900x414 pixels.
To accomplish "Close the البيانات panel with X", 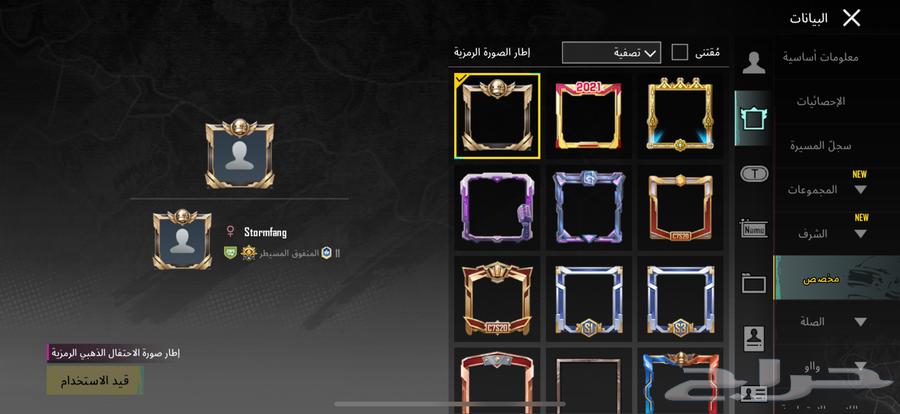I will pos(852,18).
